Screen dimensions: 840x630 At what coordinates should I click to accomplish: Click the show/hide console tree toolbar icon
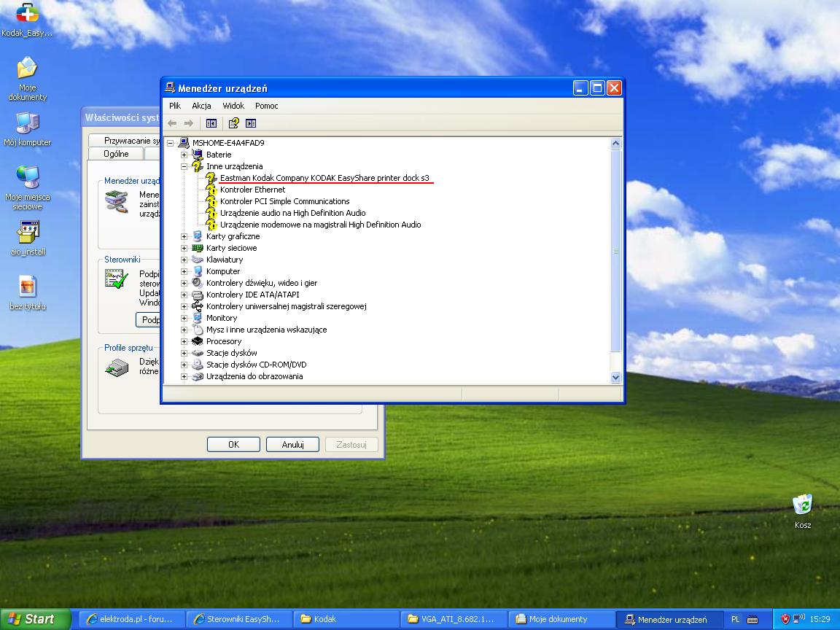(x=211, y=123)
